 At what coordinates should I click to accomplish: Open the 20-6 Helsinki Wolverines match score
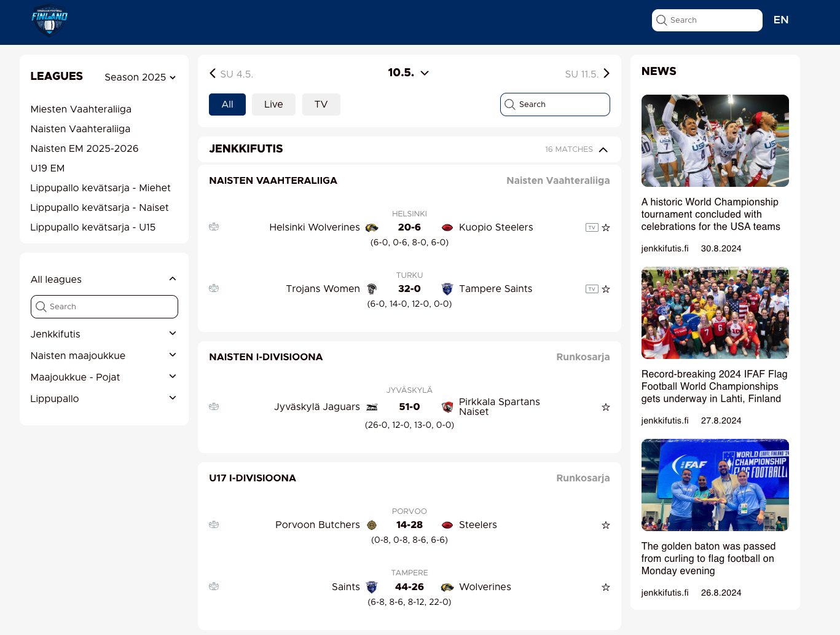tap(409, 227)
